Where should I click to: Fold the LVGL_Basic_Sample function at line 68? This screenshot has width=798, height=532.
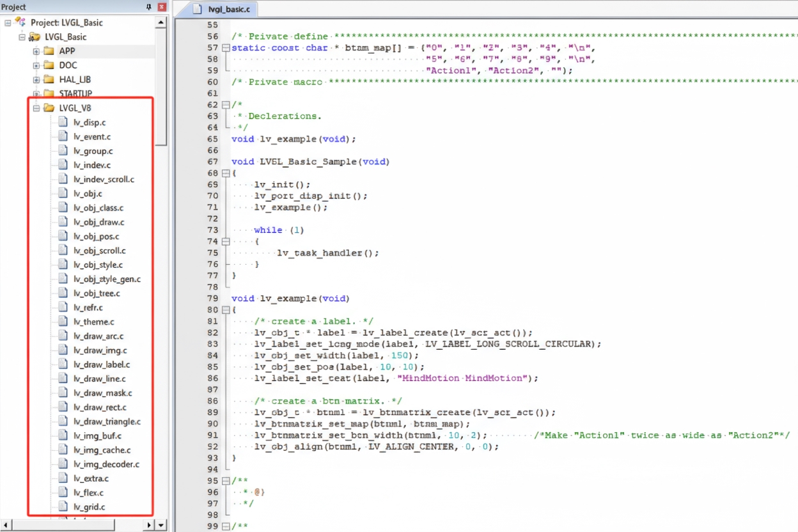click(226, 173)
